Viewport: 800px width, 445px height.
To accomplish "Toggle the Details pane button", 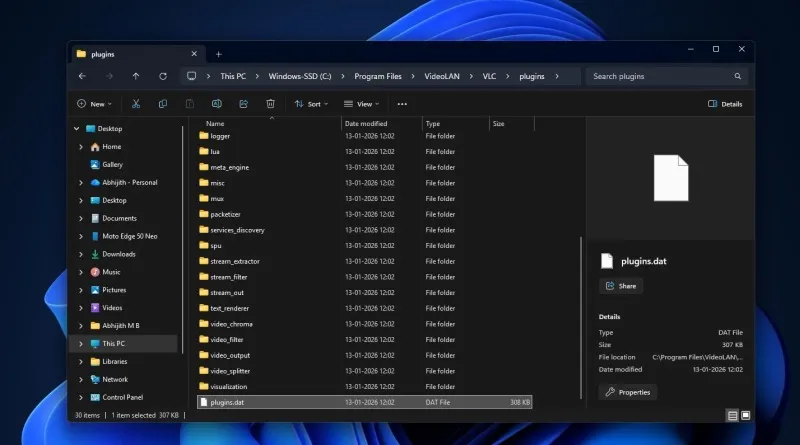I will 725,104.
